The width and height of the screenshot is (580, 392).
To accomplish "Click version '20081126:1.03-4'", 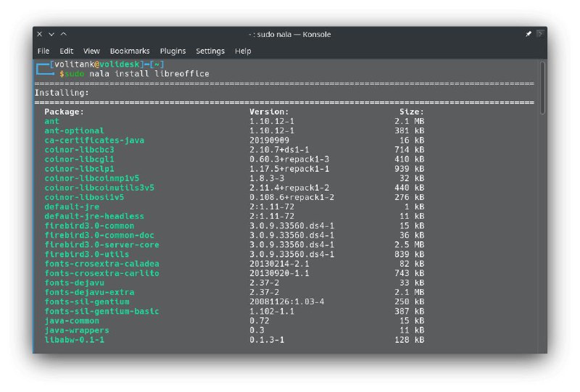I will coord(286,301).
